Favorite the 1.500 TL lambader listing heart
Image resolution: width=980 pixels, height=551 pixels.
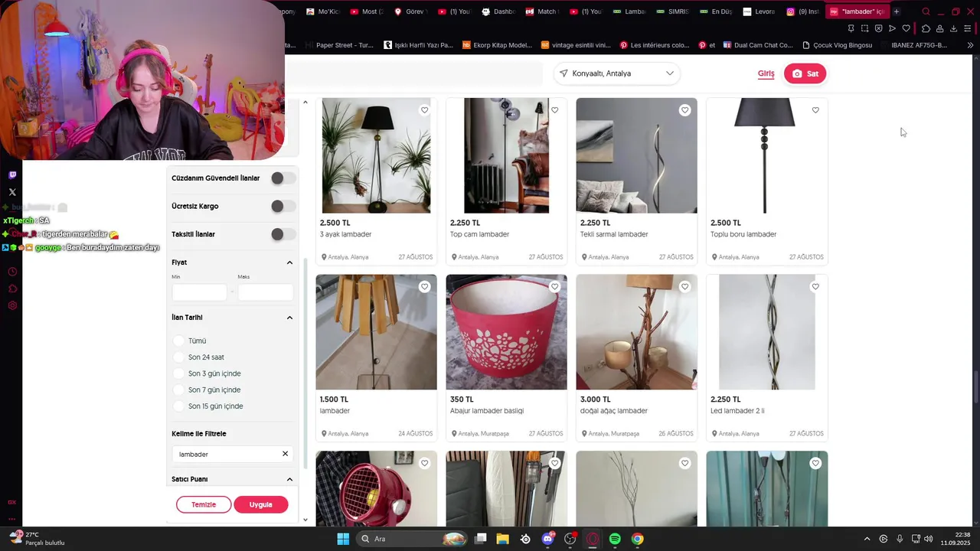pyautogui.click(x=424, y=286)
